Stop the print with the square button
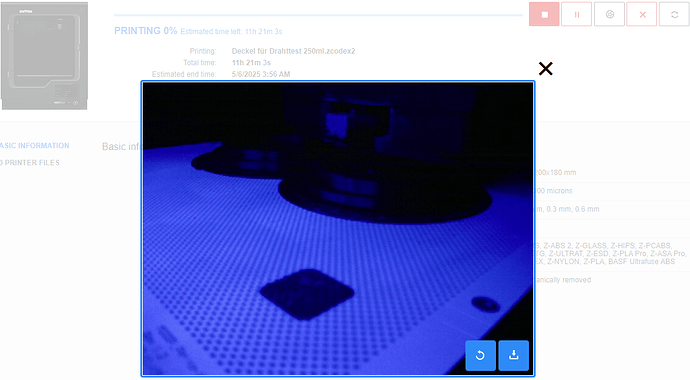690x380 pixels. tap(544, 14)
